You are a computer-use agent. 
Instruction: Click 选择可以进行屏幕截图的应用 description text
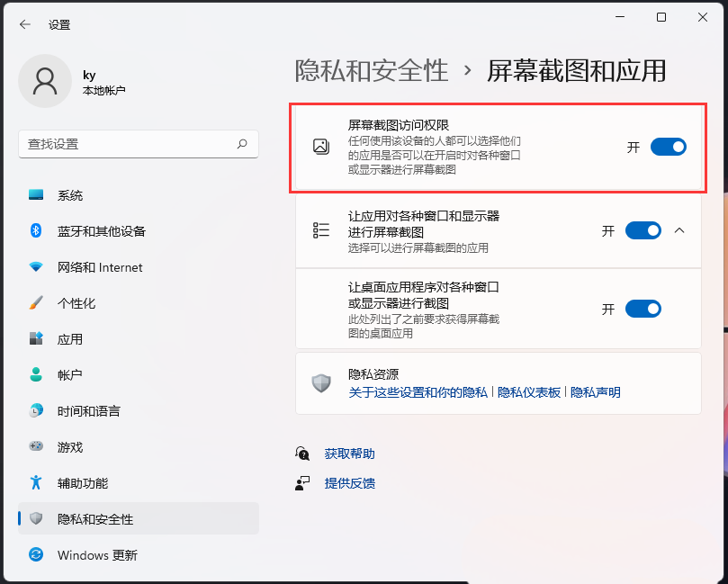point(418,247)
